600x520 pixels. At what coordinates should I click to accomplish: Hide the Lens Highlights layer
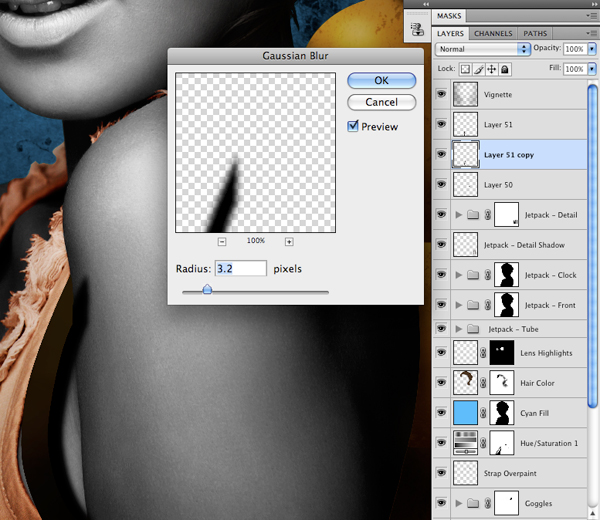tap(441, 352)
